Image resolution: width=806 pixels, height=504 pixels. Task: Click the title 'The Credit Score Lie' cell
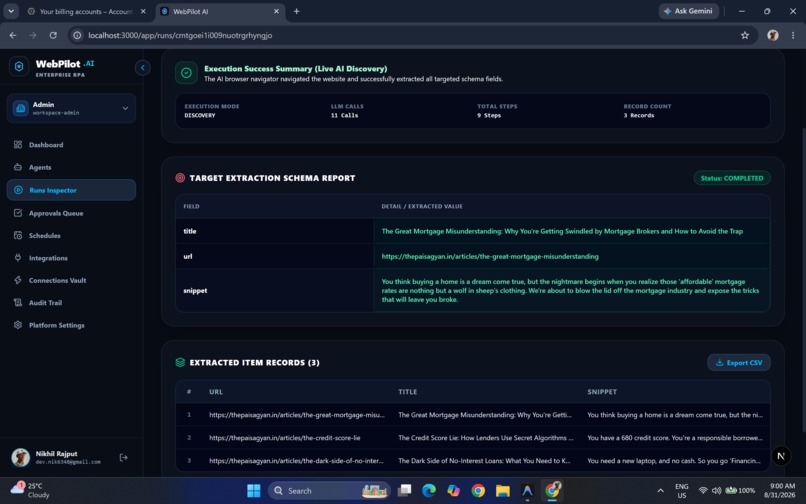click(485, 438)
